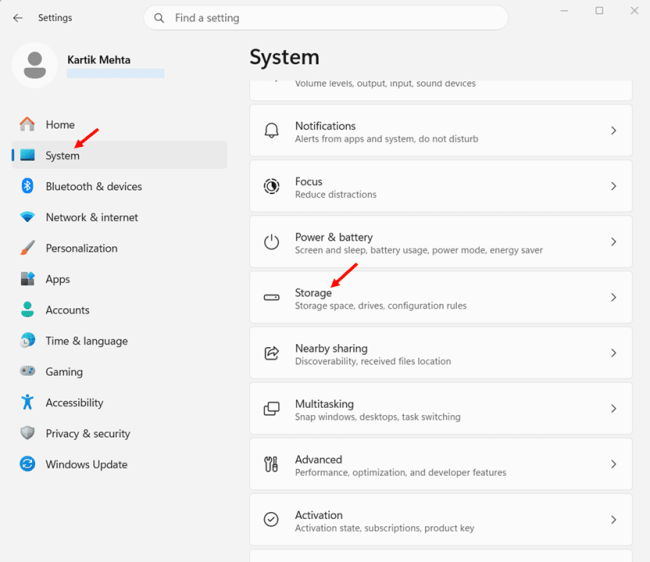Click the Accounts person icon
The width and height of the screenshot is (650, 562).
[27, 309]
